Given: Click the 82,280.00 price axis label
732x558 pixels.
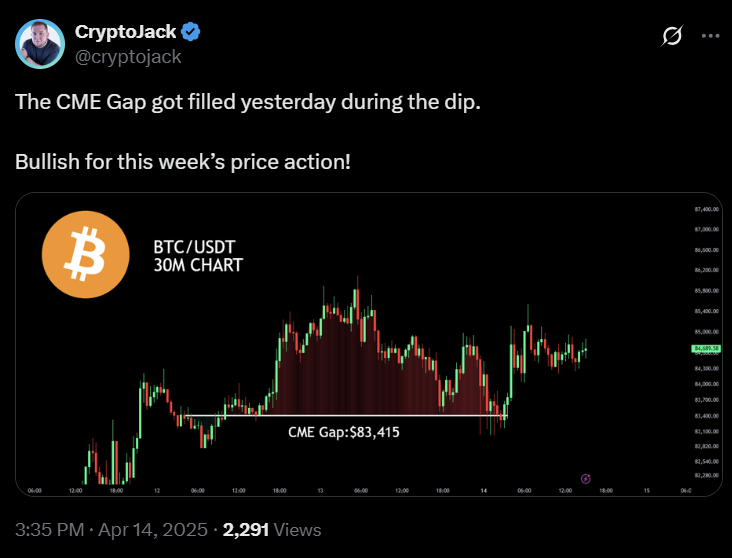Looking at the screenshot, I should click(x=706, y=476).
